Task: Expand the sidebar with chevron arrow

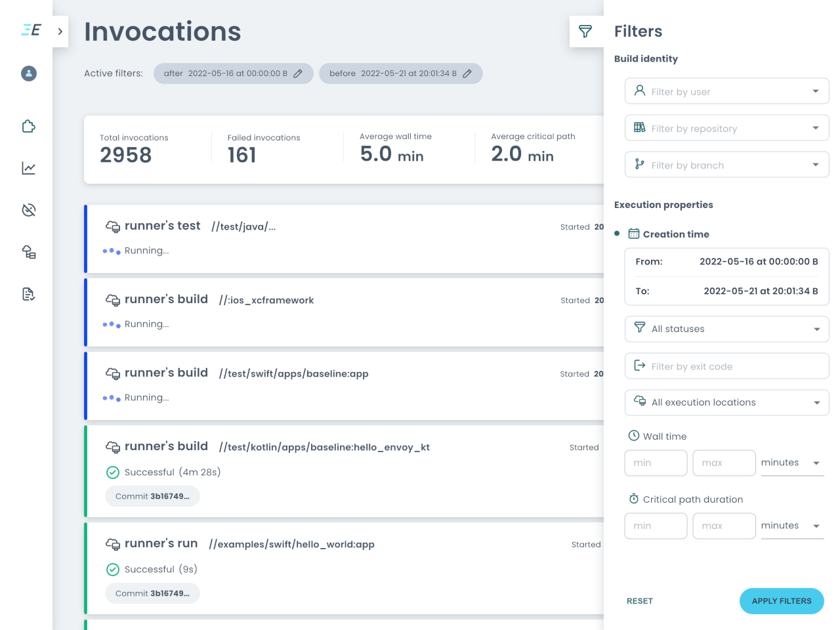Action: (x=60, y=31)
